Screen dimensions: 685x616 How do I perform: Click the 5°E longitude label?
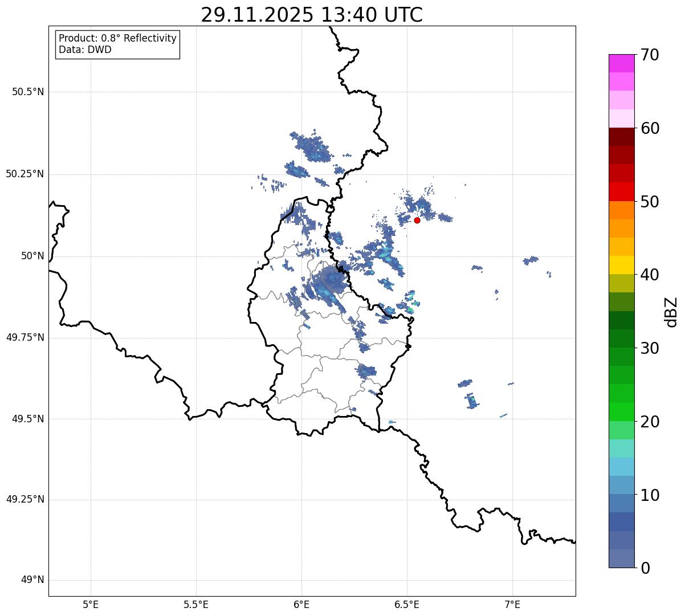(91, 605)
